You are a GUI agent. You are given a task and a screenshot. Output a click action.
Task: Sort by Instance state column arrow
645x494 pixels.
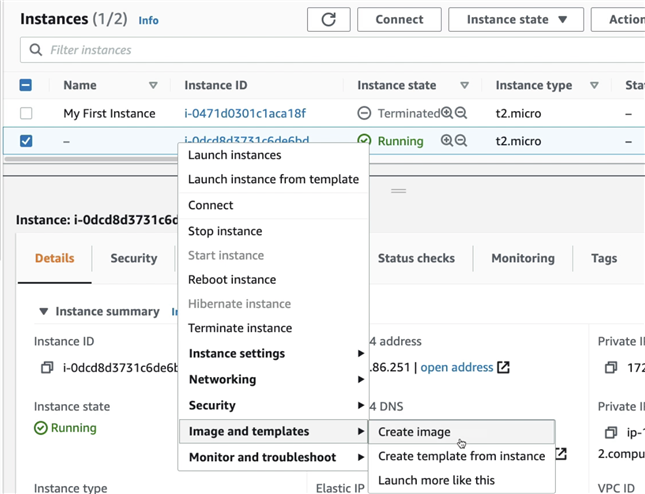click(x=464, y=86)
